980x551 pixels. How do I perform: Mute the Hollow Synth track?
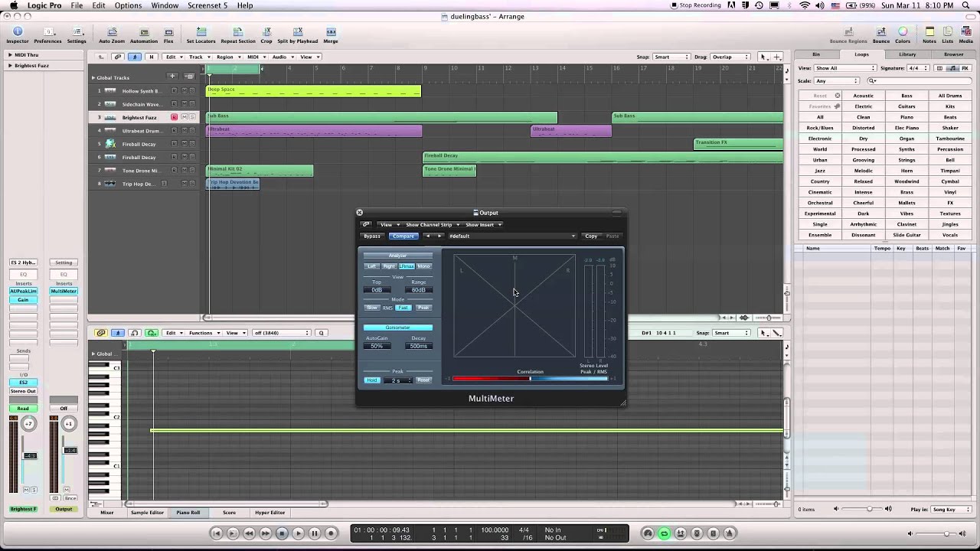click(183, 91)
